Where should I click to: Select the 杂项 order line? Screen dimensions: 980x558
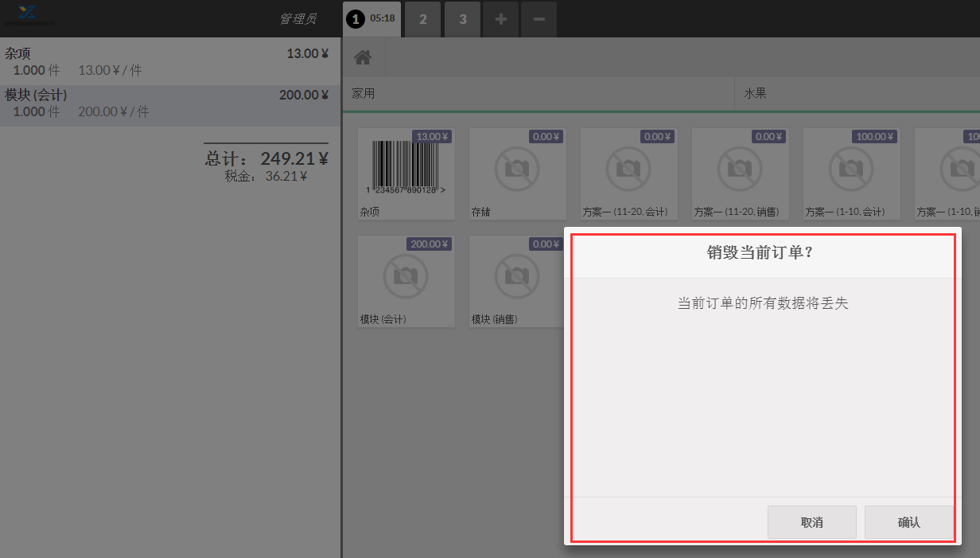[170, 62]
